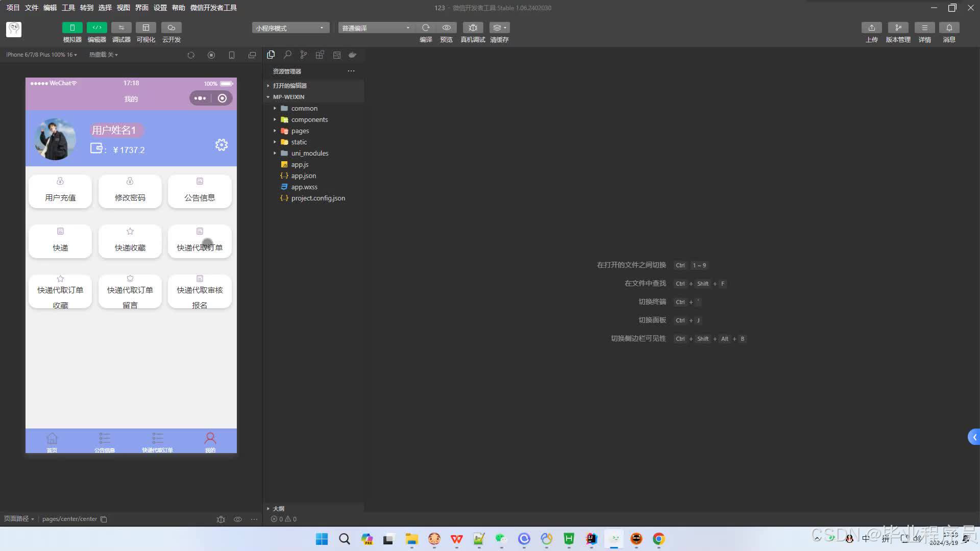Image resolution: width=980 pixels, height=551 pixels.
Task: Click the compile refresh icon
Action: [426, 28]
